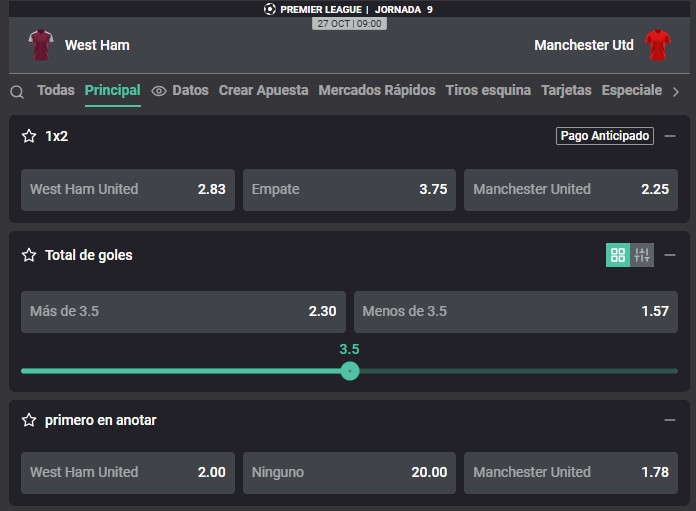Image resolution: width=696 pixels, height=511 pixels.
Task: Click the Premier League soccer ball icon
Action: point(269,9)
